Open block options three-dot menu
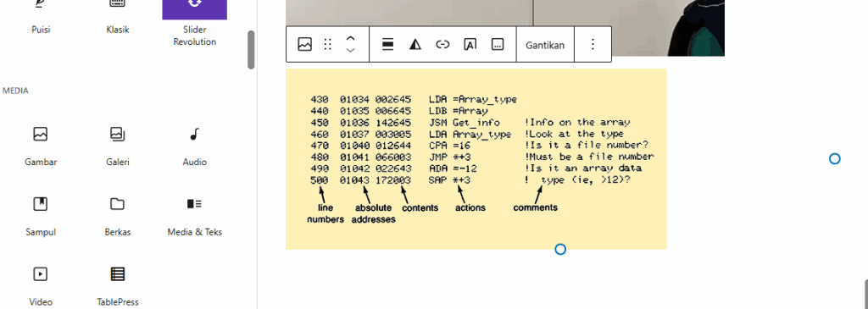The height and width of the screenshot is (309, 868). 593,45
